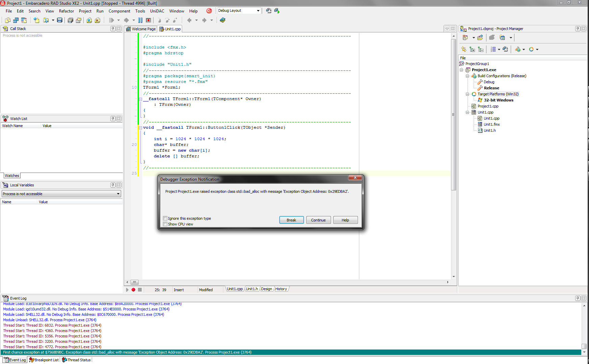Viewport: 589px width, 364px height.
Task: Click the Add to Project folder icon
Action: click(89, 20)
